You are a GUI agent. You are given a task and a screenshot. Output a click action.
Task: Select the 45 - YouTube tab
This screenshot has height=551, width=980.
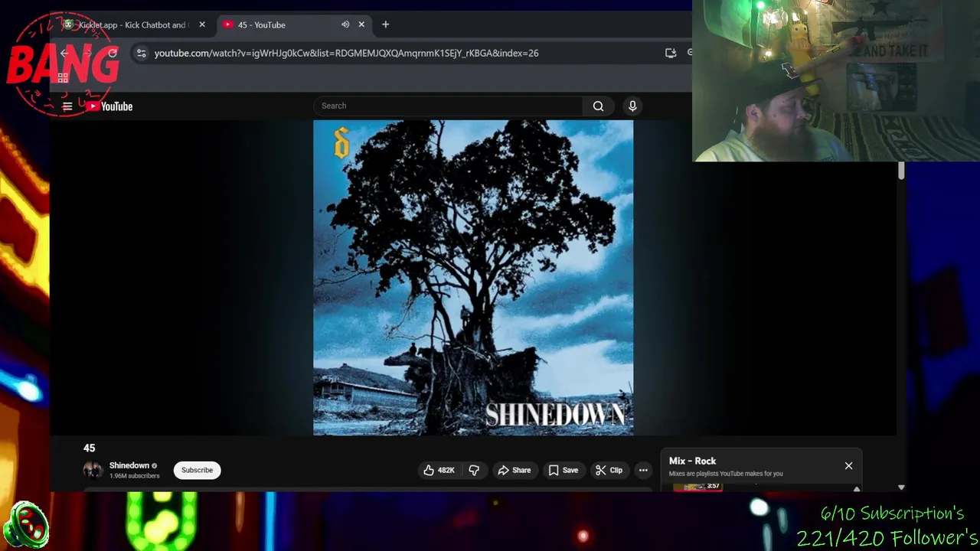coord(293,24)
